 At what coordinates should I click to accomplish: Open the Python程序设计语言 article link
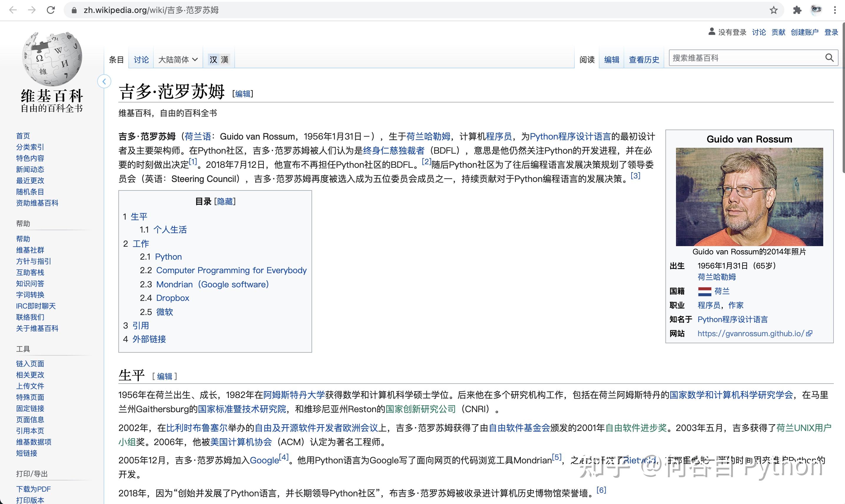(571, 137)
